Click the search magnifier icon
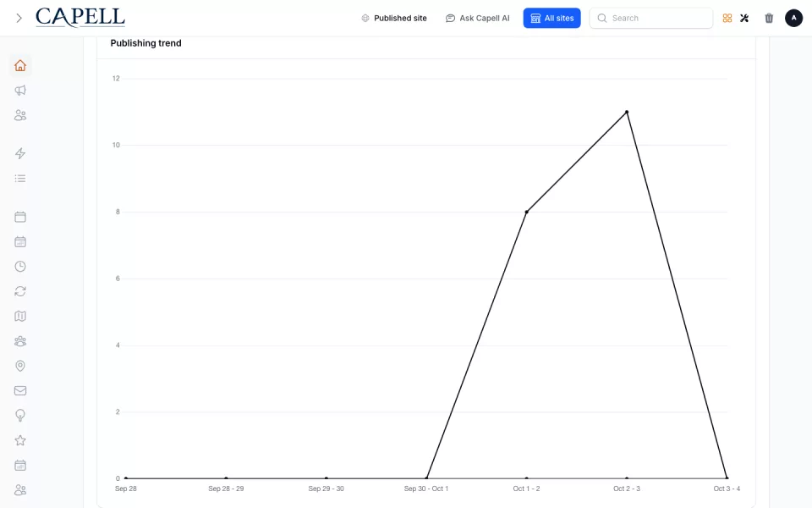 [x=601, y=18]
